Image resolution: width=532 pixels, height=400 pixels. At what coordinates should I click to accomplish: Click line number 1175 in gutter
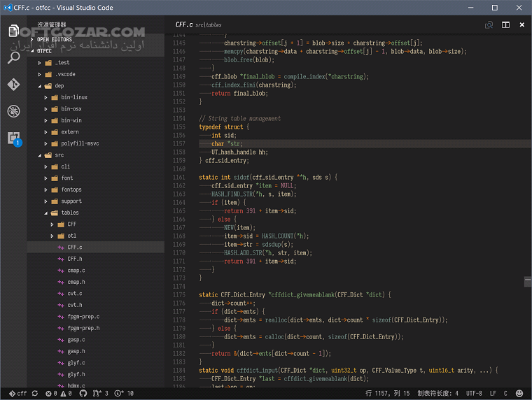pos(178,295)
